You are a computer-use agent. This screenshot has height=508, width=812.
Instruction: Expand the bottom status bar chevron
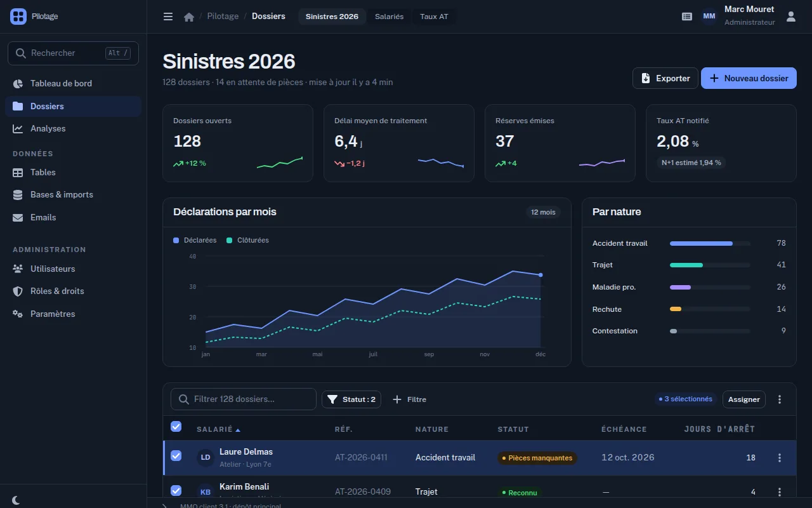pos(164,506)
